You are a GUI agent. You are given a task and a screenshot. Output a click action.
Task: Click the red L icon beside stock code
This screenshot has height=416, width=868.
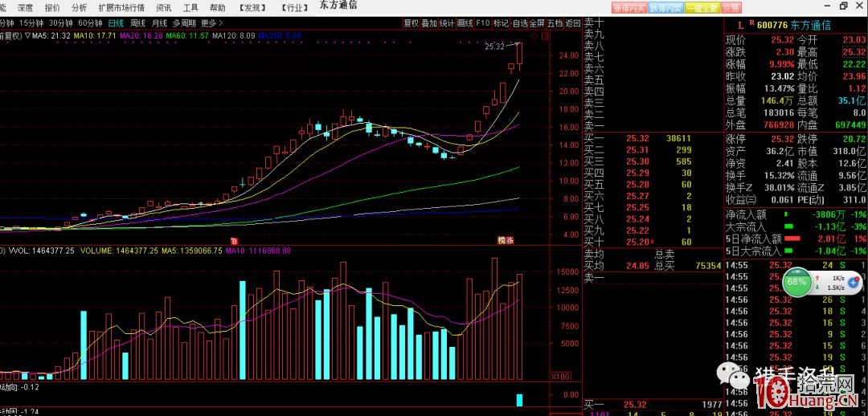coord(741,26)
